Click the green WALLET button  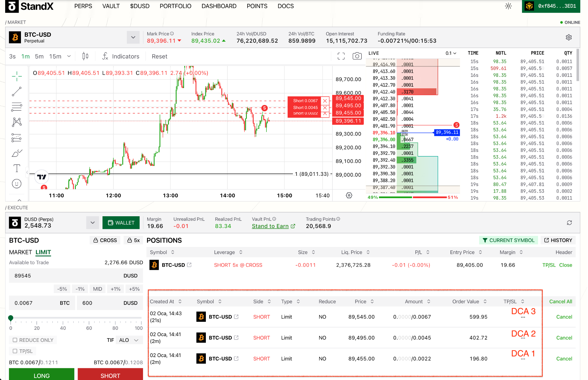tap(121, 223)
